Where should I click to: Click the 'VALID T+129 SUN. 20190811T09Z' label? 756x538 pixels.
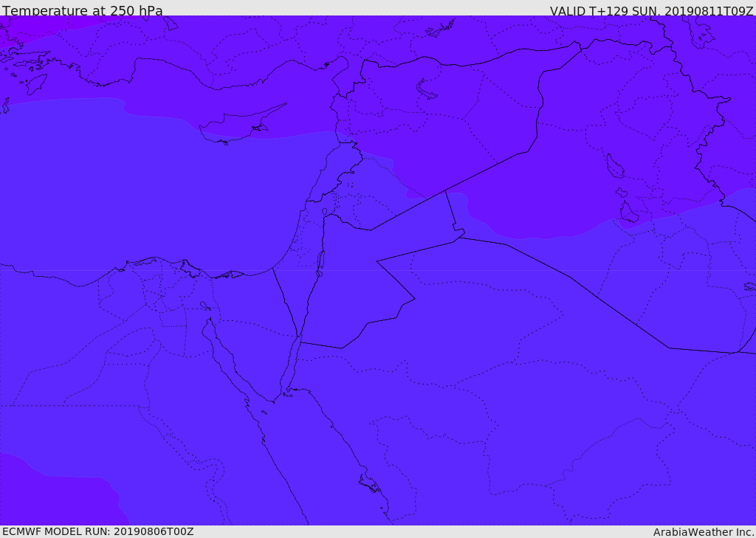(651, 10)
